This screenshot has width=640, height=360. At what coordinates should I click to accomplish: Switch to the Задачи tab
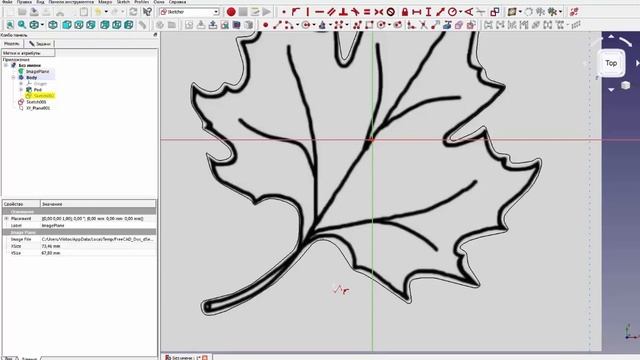(40, 43)
